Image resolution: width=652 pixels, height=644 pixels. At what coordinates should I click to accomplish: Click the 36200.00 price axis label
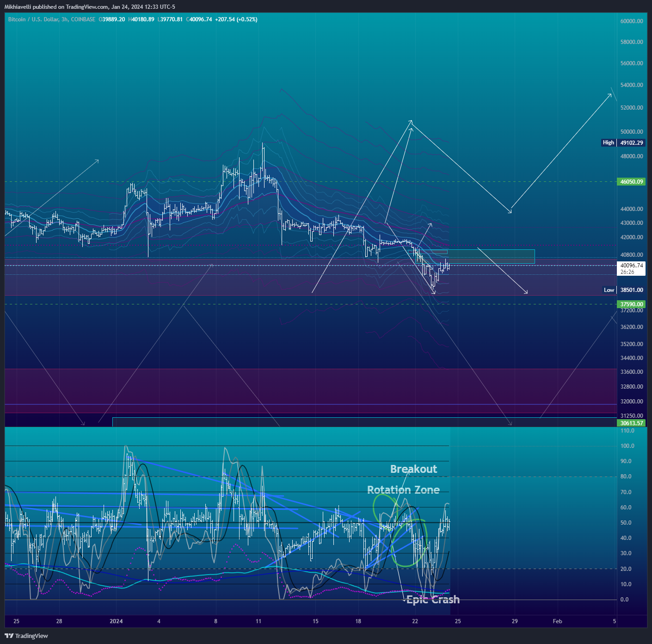pyautogui.click(x=632, y=327)
